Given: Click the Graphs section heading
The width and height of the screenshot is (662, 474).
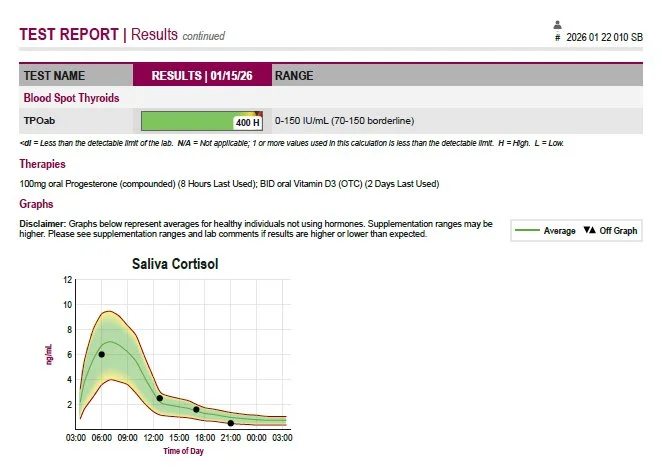Looking at the screenshot, I should (36, 203).
